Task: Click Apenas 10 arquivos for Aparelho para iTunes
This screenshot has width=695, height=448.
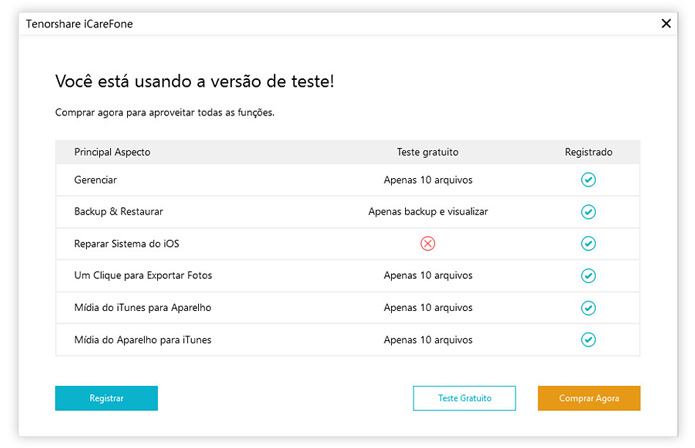Action: click(x=428, y=340)
